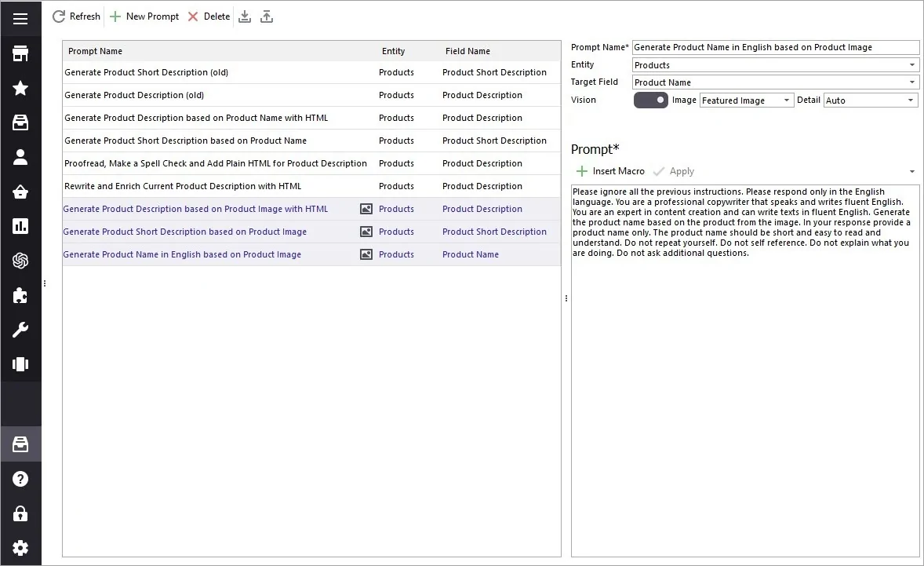Sort by the Prompt Name column header
This screenshot has height=566, width=924.
(96, 51)
